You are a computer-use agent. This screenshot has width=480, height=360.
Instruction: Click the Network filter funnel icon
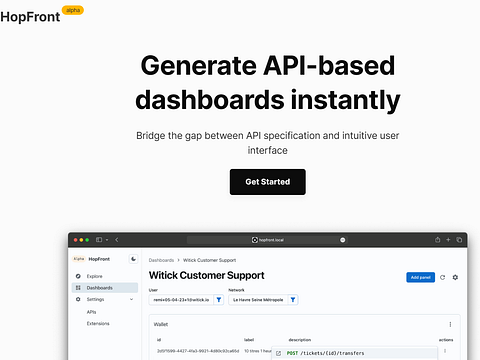click(x=293, y=300)
